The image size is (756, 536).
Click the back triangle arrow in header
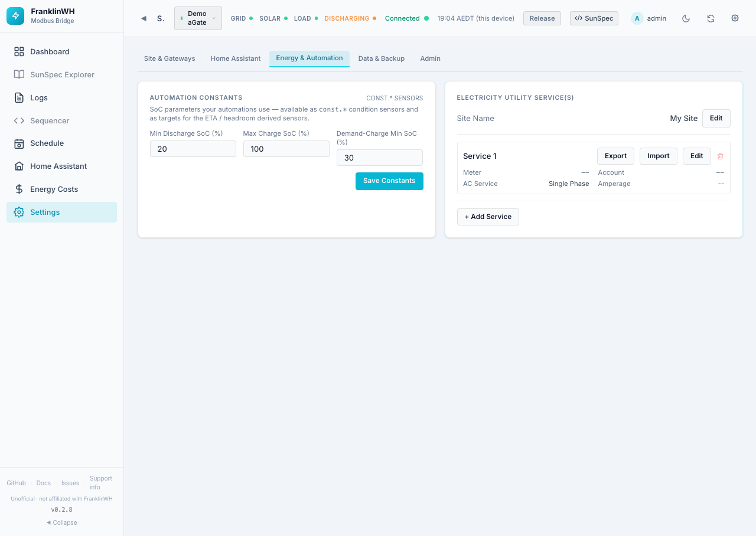point(144,18)
